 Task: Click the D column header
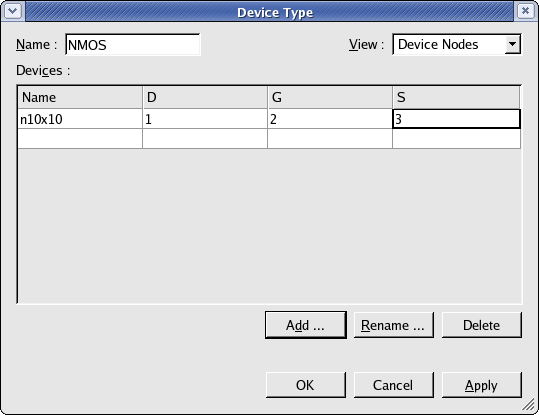[205, 98]
